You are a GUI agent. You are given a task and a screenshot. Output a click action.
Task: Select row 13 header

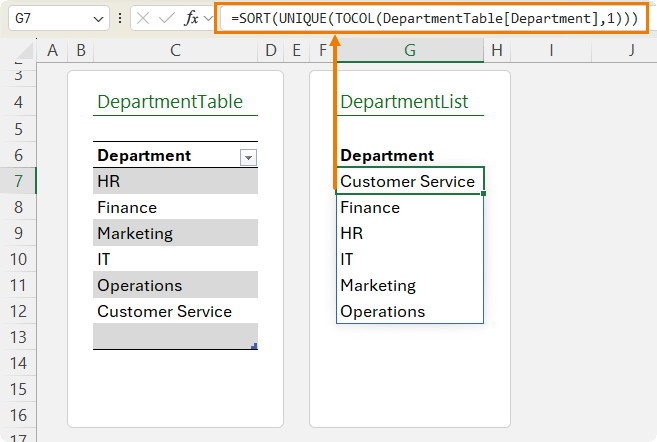[x=18, y=337]
